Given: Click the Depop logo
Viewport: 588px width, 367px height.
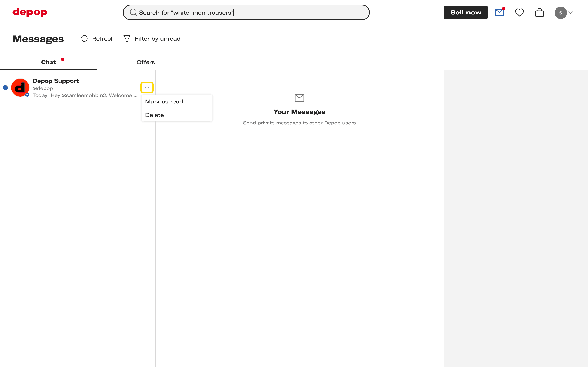Looking at the screenshot, I should coord(30,12).
